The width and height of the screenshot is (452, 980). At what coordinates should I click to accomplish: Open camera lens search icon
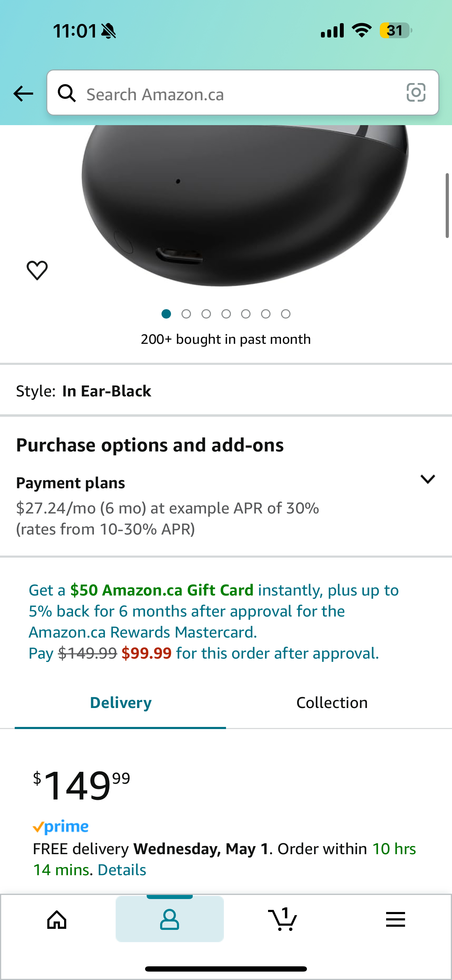[x=416, y=93]
